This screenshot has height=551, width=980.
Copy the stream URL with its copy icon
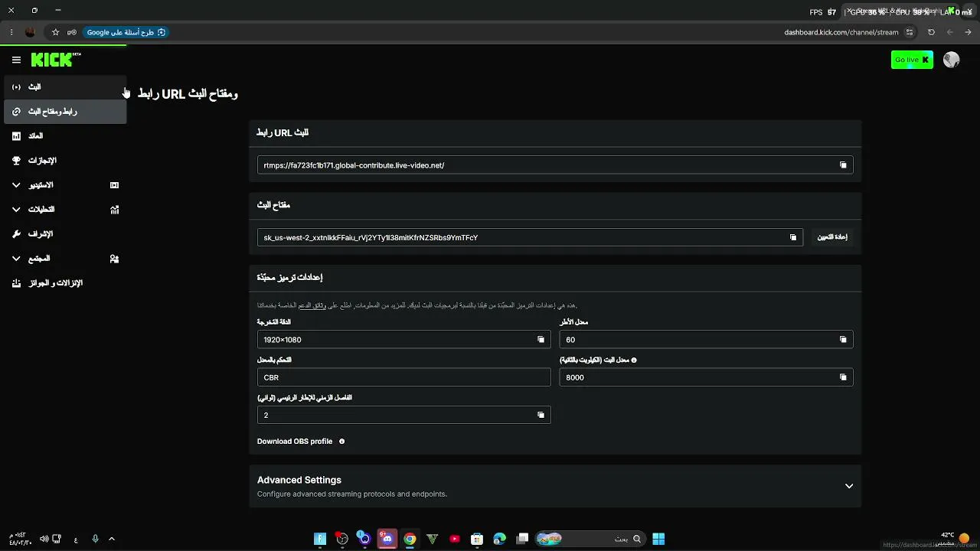coord(843,165)
